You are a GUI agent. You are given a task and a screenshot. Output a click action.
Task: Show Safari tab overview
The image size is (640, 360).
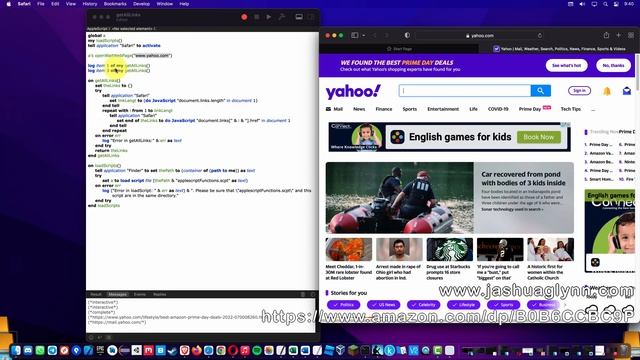point(631,36)
